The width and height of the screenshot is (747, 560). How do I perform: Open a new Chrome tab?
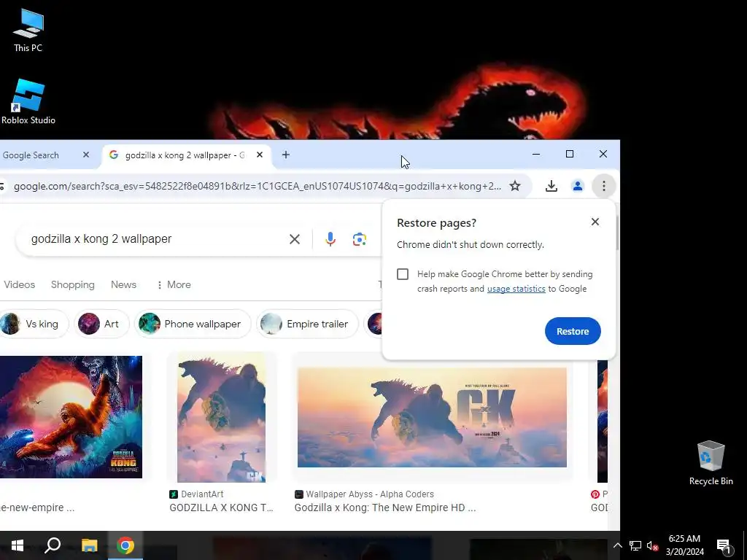point(285,155)
